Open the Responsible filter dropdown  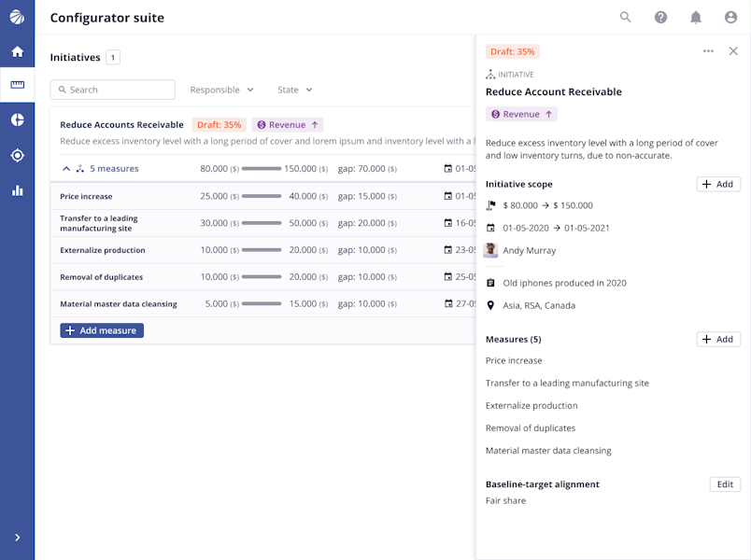coord(221,90)
